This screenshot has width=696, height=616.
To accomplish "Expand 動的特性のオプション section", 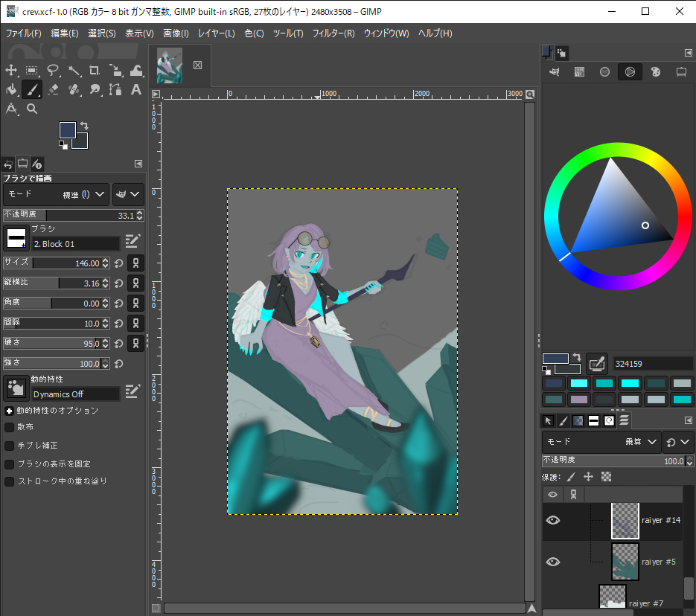I will tap(9, 410).
